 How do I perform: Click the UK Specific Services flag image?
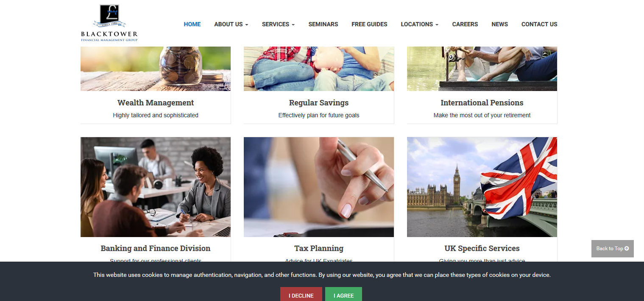click(x=482, y=187)
